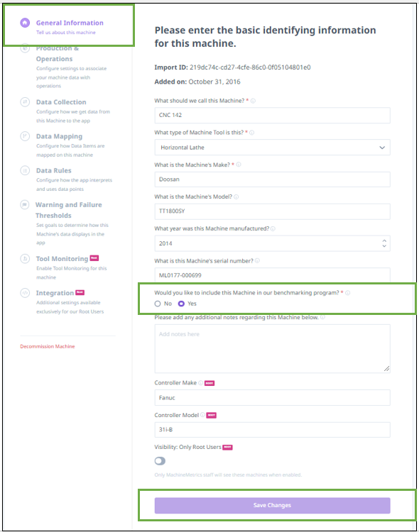Open Warning and Failure Thresholds icon
The width and height of the screenshot is (419, 532).
[24, 204]
